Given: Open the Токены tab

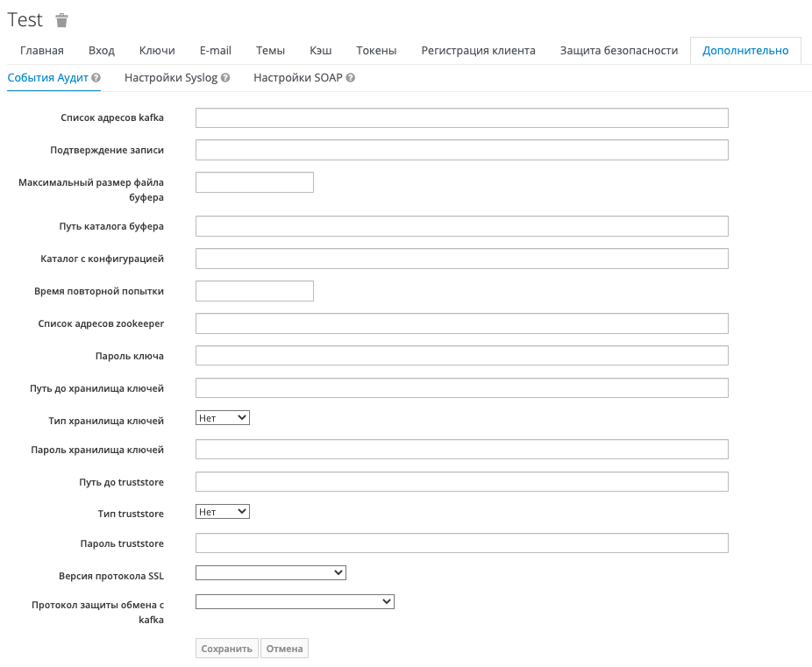Looking at the screenshot, I should tap(376, 51).
